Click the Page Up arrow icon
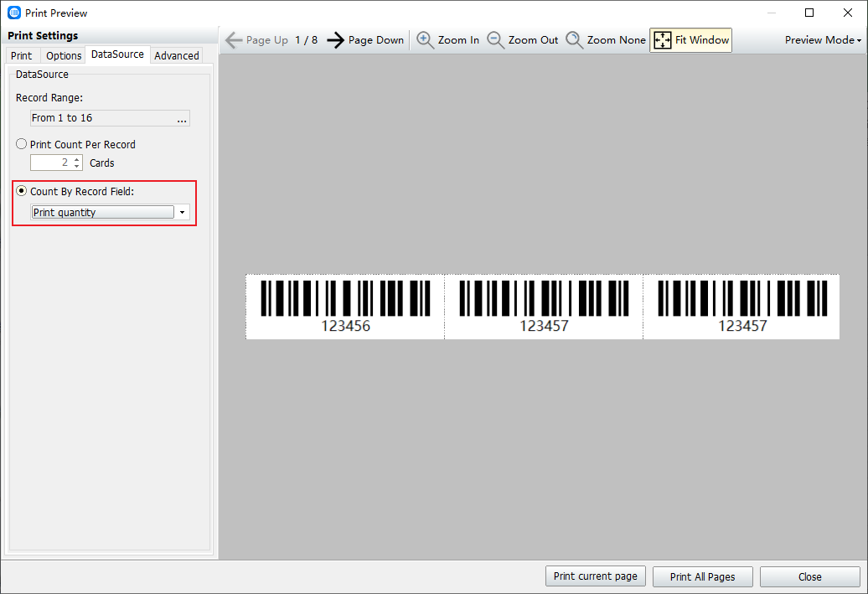Image resolution: width=868 pixels, height=594 pixels. pyautogui.click(x=234, y=40)
